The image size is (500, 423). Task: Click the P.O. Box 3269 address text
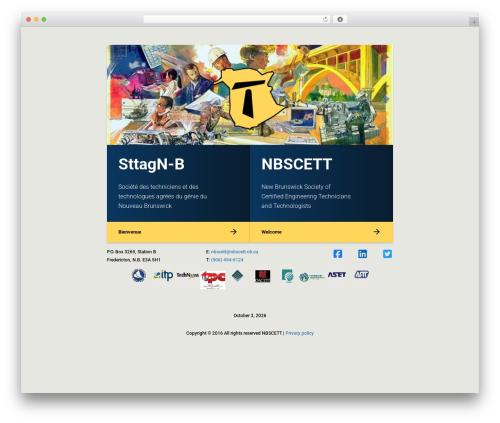tap(131, 252)
